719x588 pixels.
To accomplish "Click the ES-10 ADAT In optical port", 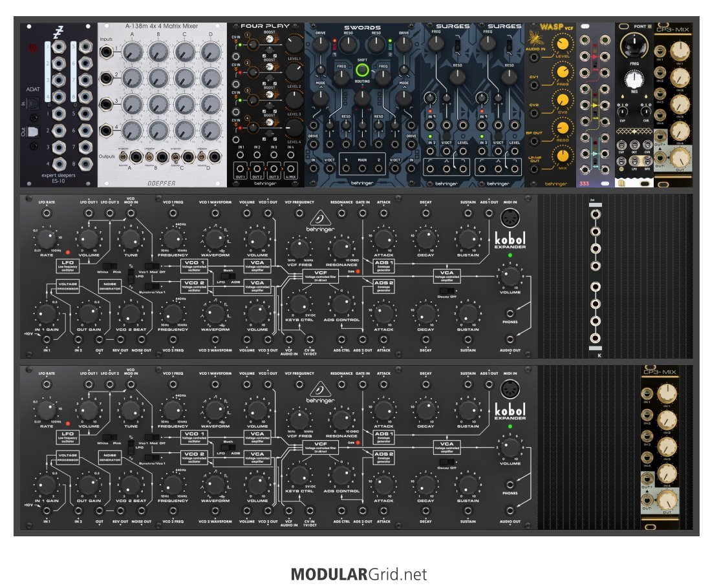I will coord(33,105).
